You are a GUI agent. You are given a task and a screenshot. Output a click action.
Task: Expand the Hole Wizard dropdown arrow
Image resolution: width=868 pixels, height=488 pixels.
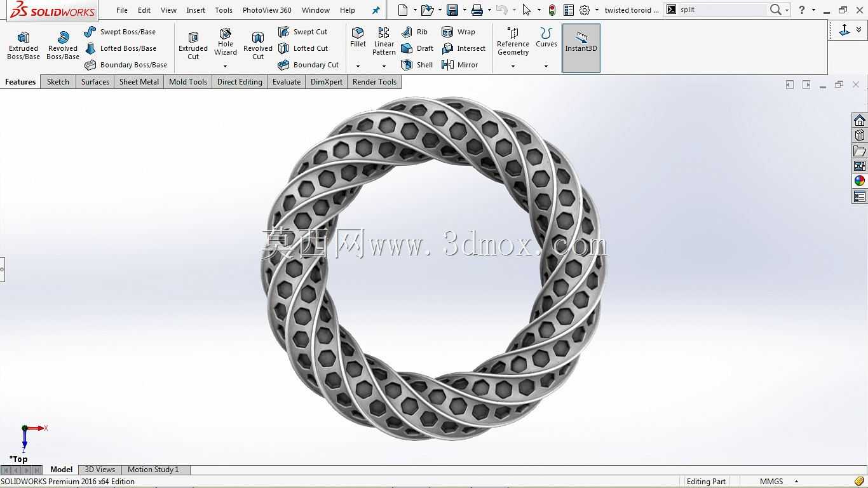(225, 66)
